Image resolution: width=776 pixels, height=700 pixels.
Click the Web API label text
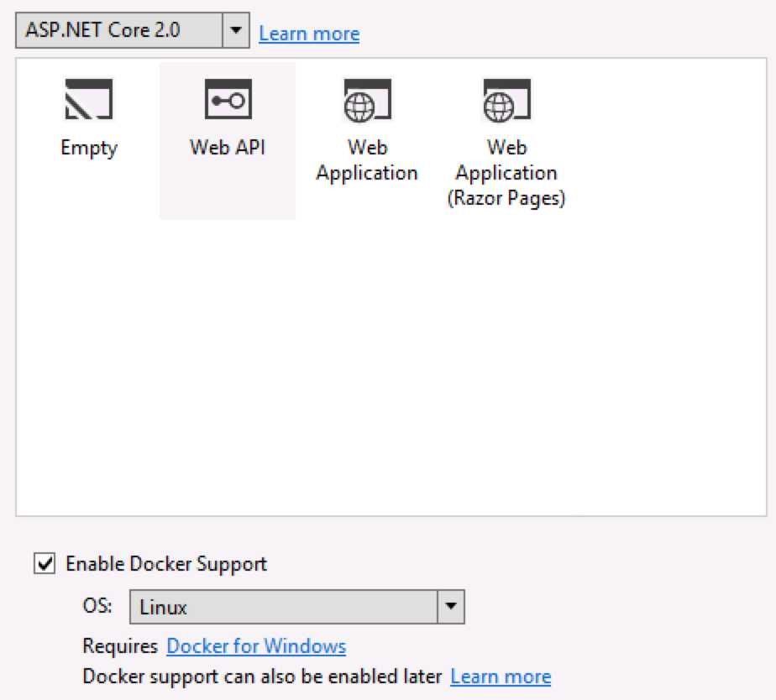228,147
